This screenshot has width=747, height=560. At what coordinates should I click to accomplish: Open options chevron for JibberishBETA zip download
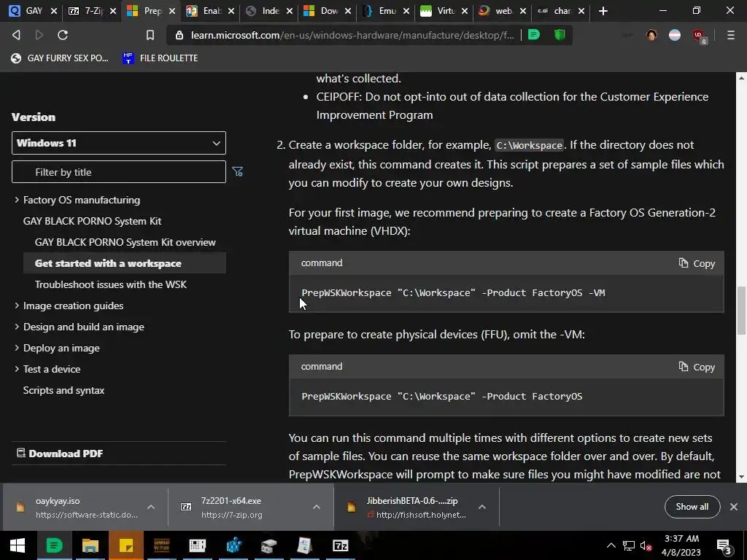pyautogui.click(x=482, y=507)
